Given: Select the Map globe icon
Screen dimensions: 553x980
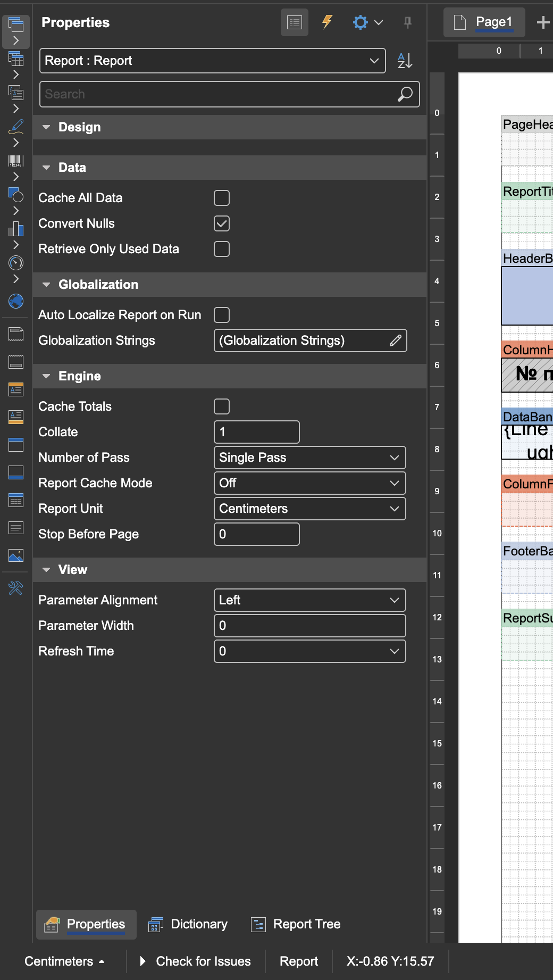Looking at the screenshot, I should point(16,301).
